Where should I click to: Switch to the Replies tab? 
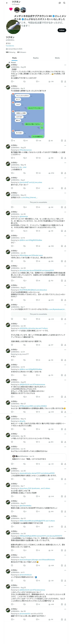click(x=36, y=58)
